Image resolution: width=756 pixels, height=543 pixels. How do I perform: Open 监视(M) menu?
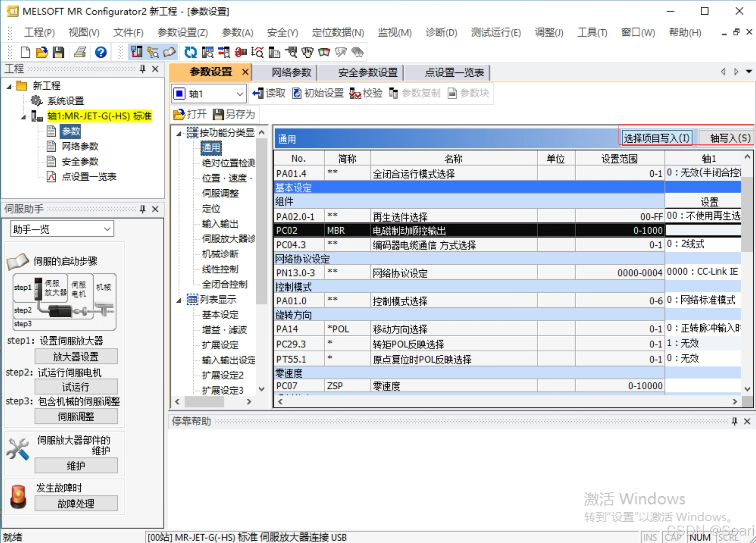pos(394,32)
